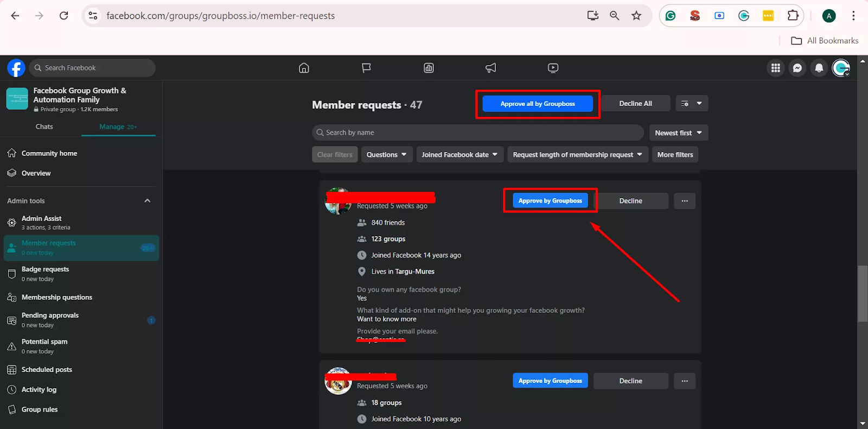Open Community home in the sidebar
Image resolution: width=868 pixels, height=429 pixels.
pyautogui.click(x=81, y=154)
